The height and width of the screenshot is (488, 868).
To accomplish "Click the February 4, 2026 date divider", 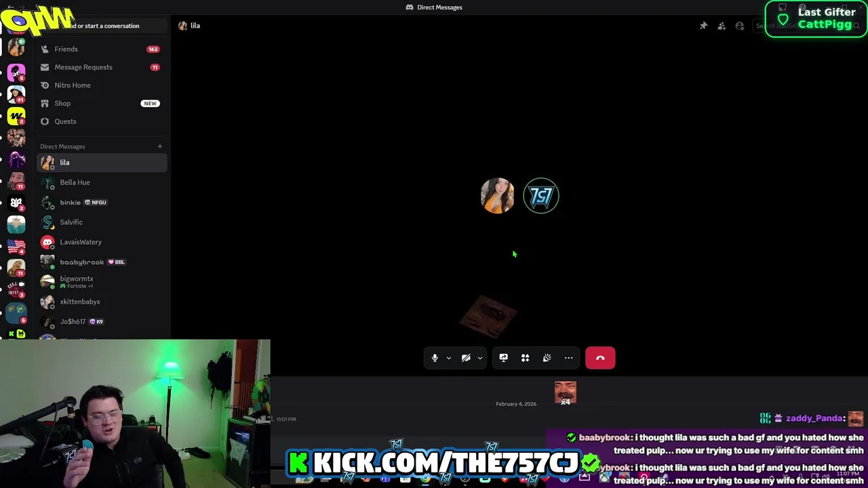I will pos(516,404).
